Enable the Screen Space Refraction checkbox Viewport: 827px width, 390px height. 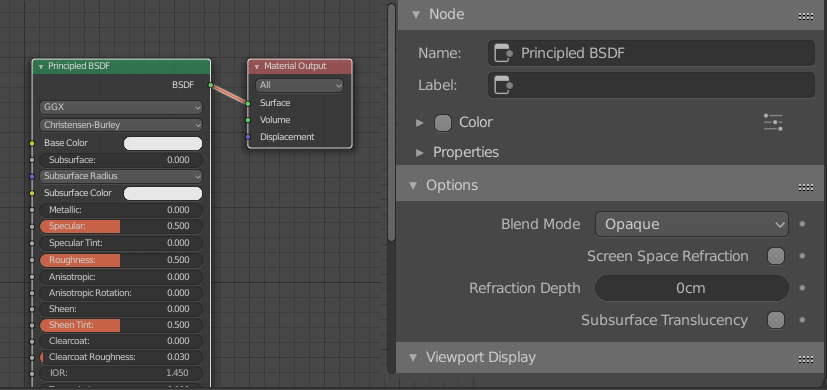(x=776, y=256)
